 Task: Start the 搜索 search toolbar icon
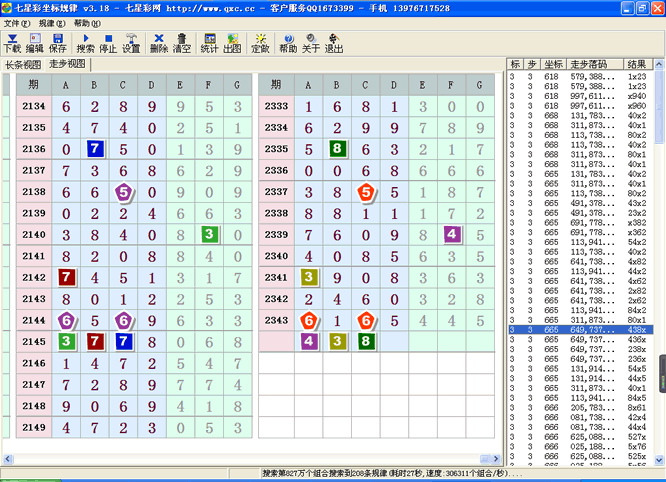[85, 44]
